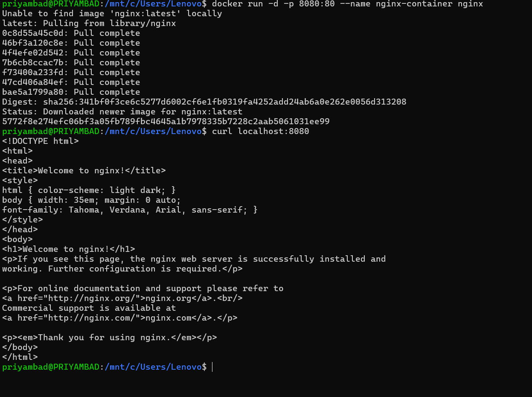Click 'Commercial support is available at' text
Viewport: 532px width, 397px height.
[x=89, y=308]
